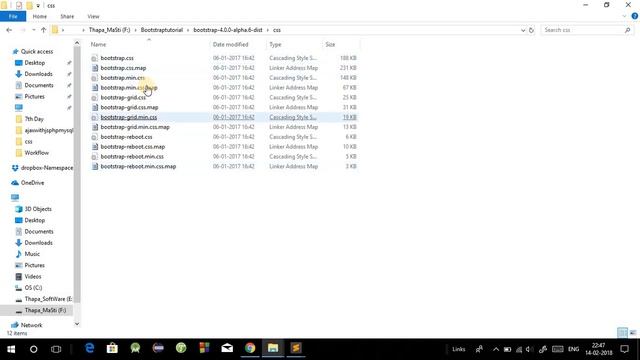Click Thapa_MaSti (F:) in address bar
640x360 pixels.
[109, 30]
